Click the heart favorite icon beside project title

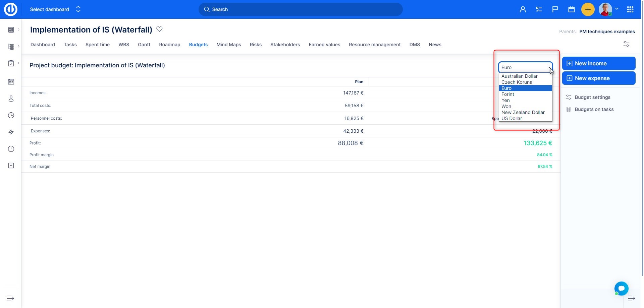[159, 29]
